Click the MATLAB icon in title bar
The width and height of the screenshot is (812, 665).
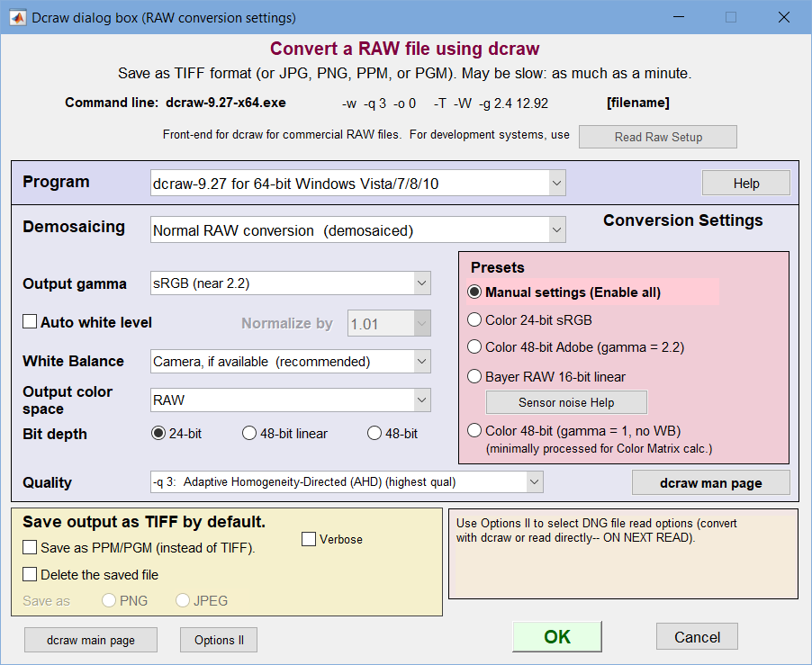[x=18, y=18]
